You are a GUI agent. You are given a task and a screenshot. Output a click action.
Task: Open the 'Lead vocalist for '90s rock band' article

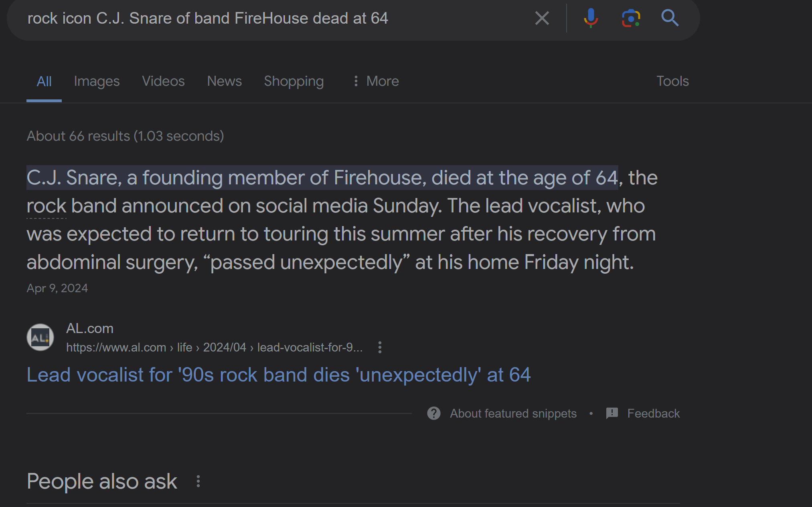[278, 375]
